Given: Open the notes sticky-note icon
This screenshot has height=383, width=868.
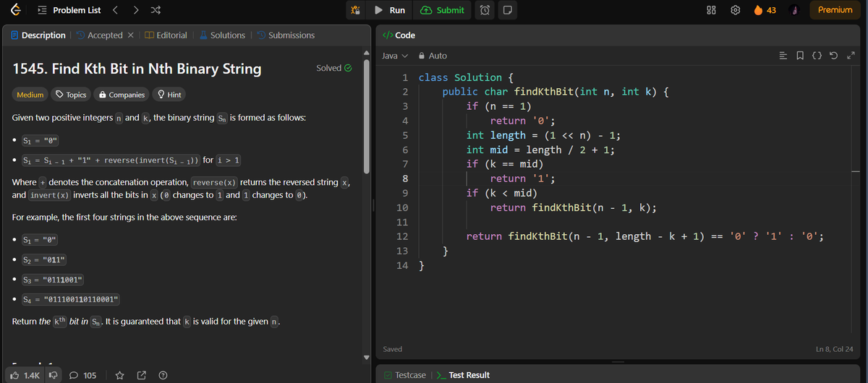Looking at the screenshot, I should pyautogui.click(x=508, y=10).
